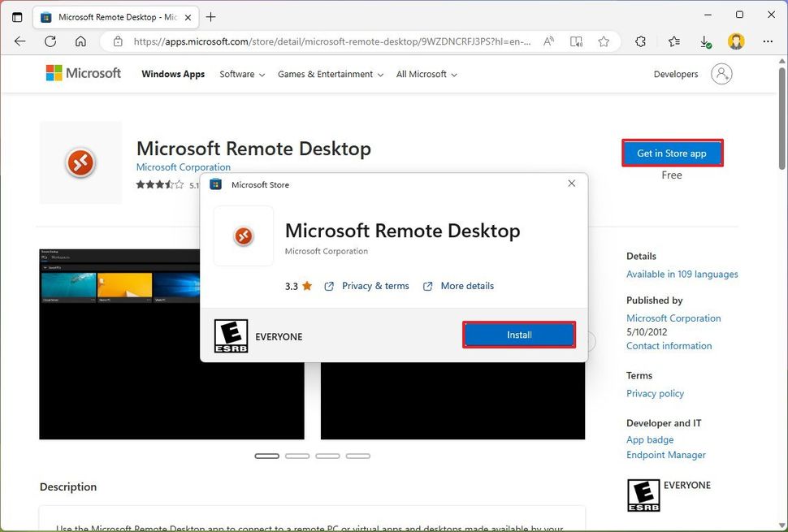Open the Edge downloads icon
Viewport: 788px width, 532px height.
(704, 41)
